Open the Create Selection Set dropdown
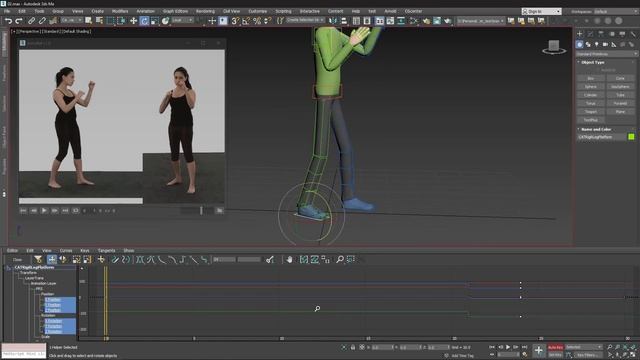This screenshot has height=360, width=640. [x=305, y=20]
